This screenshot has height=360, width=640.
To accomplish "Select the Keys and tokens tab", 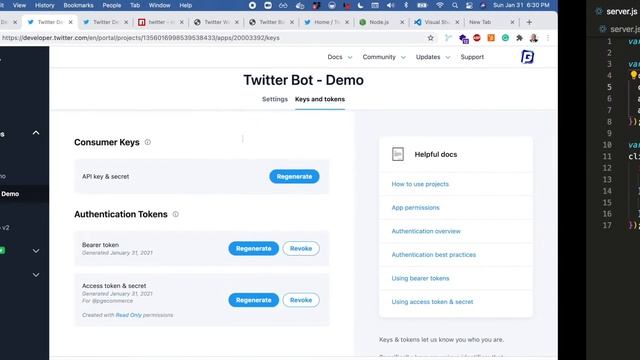I will coord(320,99).
